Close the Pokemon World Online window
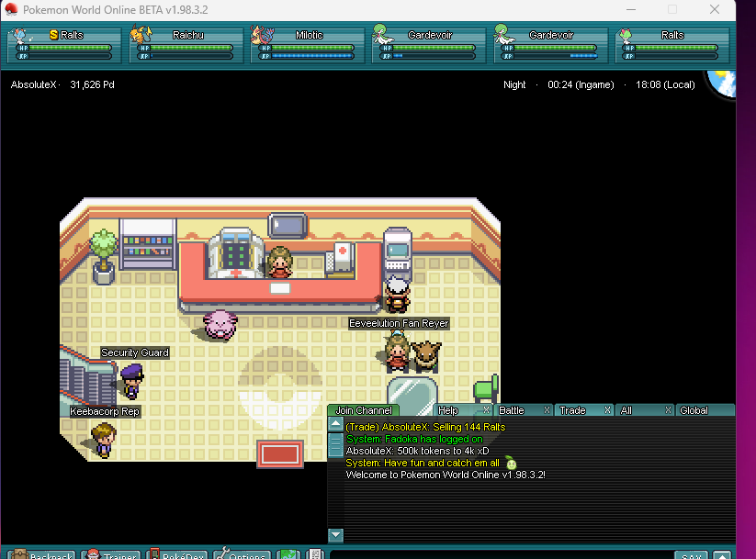 (x=715, y=9)
